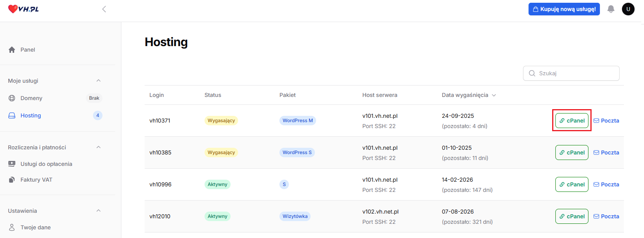Collapse Rozliczenia i płatności section
The width and height of the screenshot is (644, 238).
(99, 147)
